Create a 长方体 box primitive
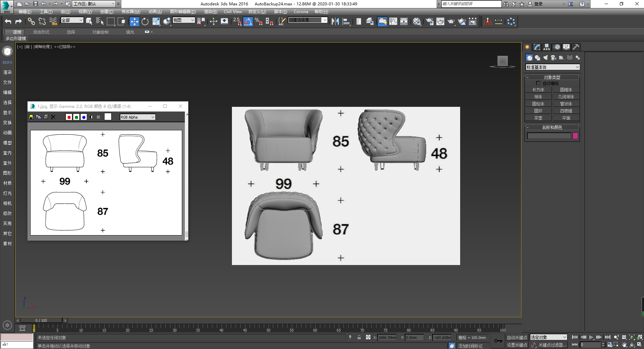The height and width of the screenshot is (349, 644). (538, 90)
